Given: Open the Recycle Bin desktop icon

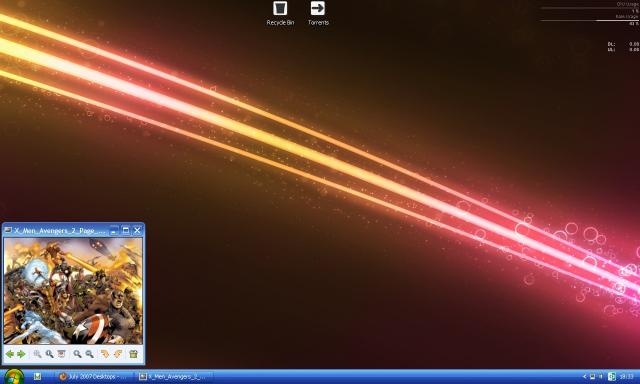Looking at the screenshot, I should click(280, 13).
